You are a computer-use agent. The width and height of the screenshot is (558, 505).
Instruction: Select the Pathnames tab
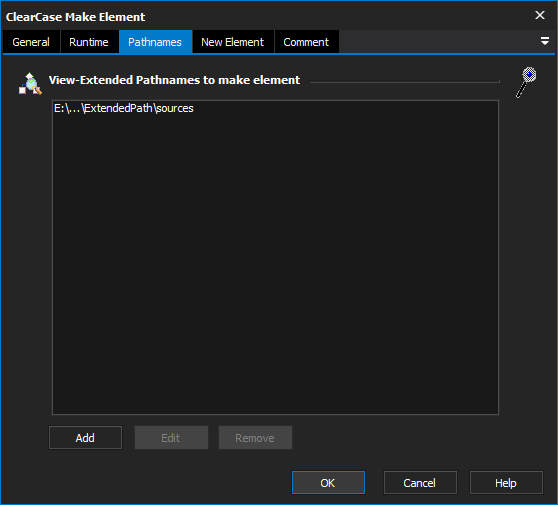click(155, 42)
